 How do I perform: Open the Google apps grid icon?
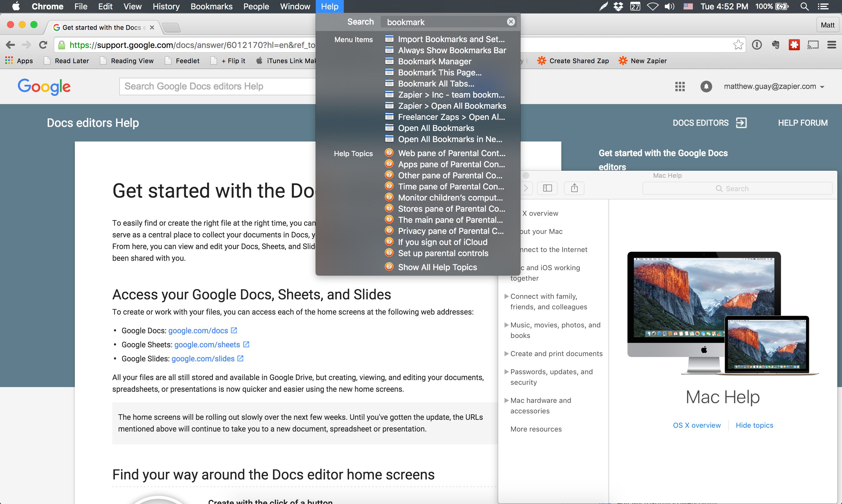680,86
